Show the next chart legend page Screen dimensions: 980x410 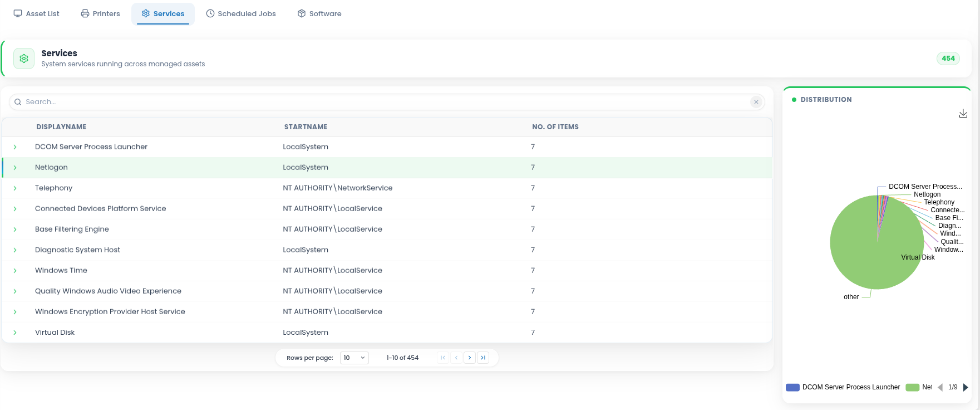tap(966, 387)
